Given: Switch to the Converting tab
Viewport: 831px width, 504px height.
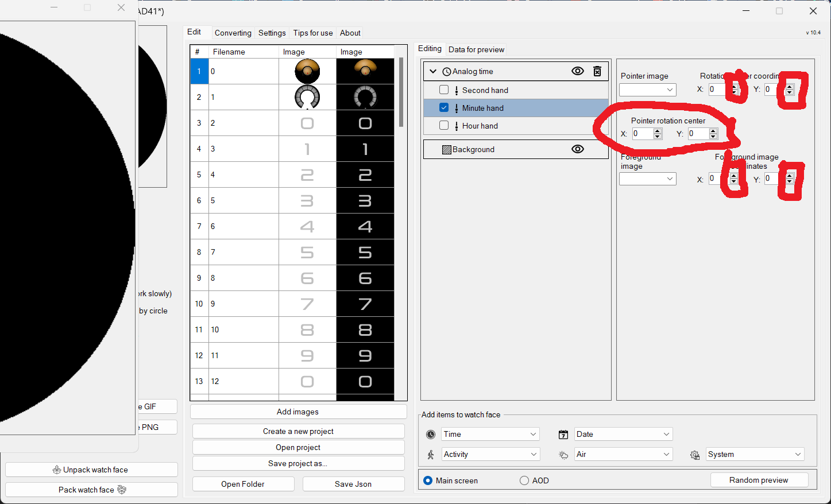Looking at the screenshot, I should (x=233, y=33).
